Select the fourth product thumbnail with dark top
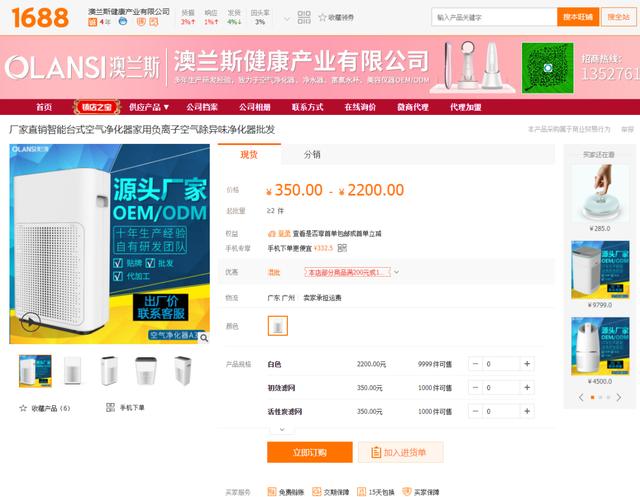The image size is (640, 497). (146, 371)
